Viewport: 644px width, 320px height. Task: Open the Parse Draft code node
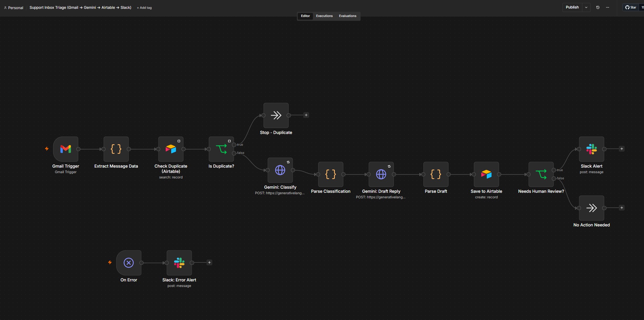coord(436,174)
